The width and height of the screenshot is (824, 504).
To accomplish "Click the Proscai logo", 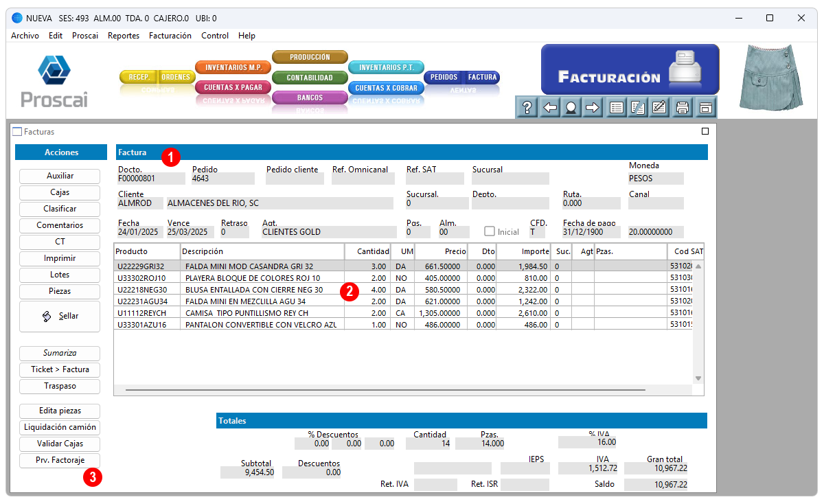I will 54,81.
